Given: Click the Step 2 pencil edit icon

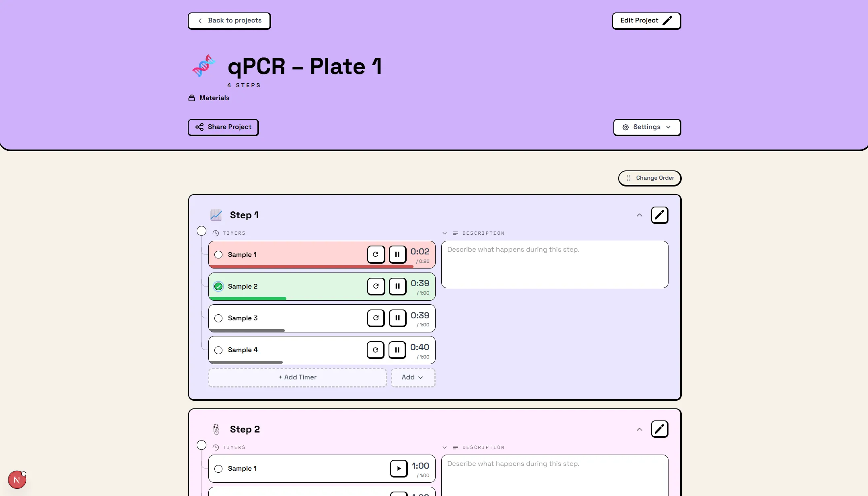Looking at the screenshot, I should point(659,429).
